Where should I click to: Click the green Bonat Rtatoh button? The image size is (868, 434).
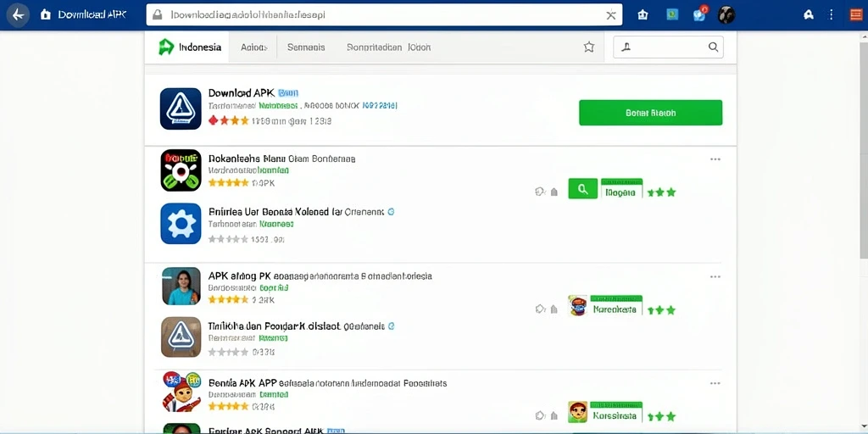tap(650, 113)
